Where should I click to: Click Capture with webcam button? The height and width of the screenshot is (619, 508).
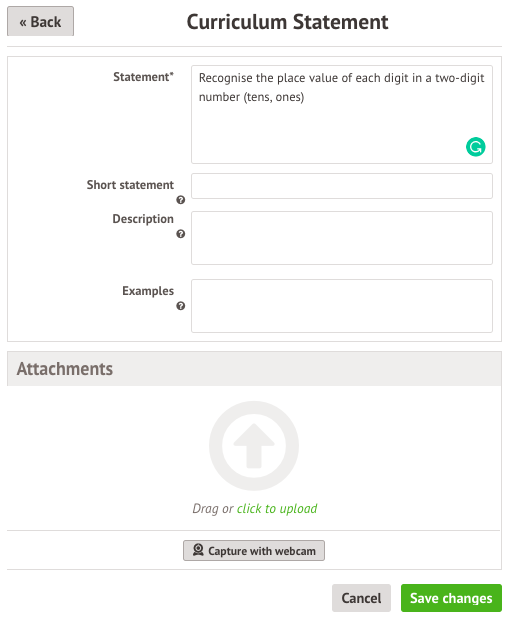pyautogui.click(x=254, y=550)
